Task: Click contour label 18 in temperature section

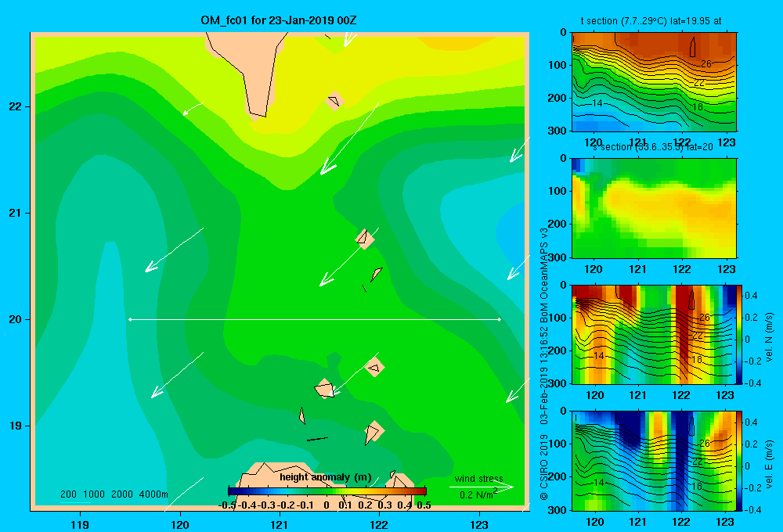Action: coord(698,107)
